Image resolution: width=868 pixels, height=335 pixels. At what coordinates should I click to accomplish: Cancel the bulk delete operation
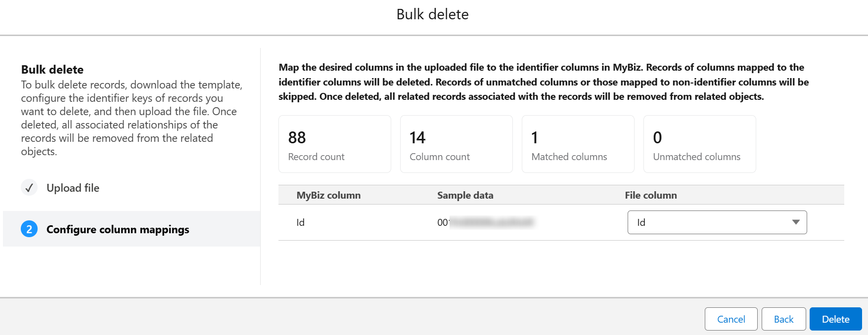click(731, 319)
